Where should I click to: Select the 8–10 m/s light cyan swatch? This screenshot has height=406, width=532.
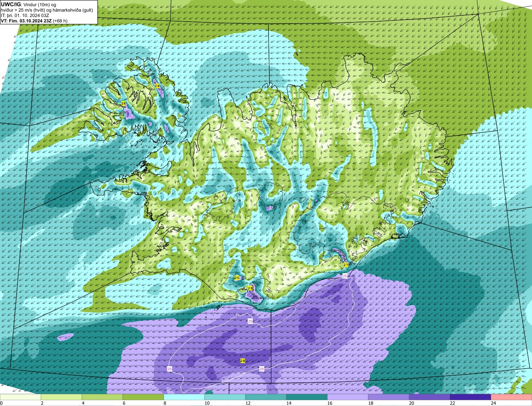tap(185, 397)
